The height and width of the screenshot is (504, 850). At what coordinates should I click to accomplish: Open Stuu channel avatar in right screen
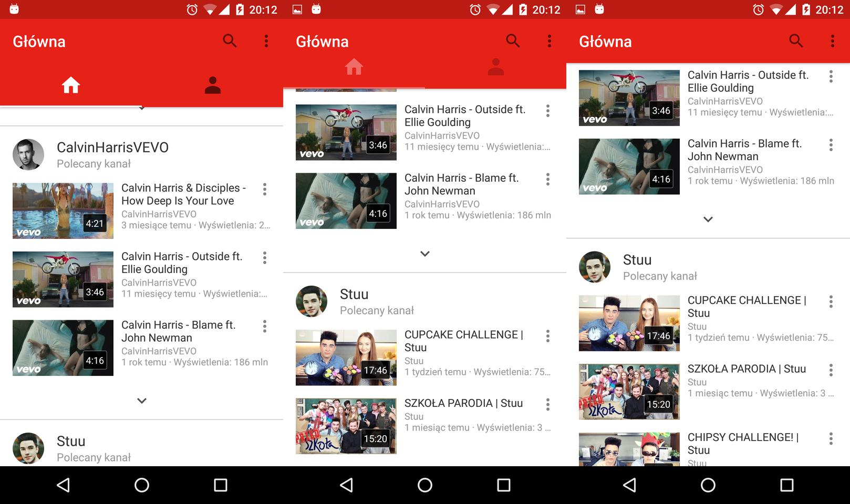pyautogui.click(x=595, y=267)
